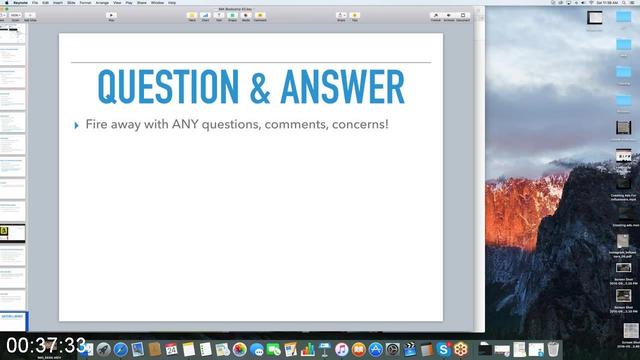Screen dimensions: 640x360
Task: Click the Play button in Keynote toolbar
Action: pos(111,16)
